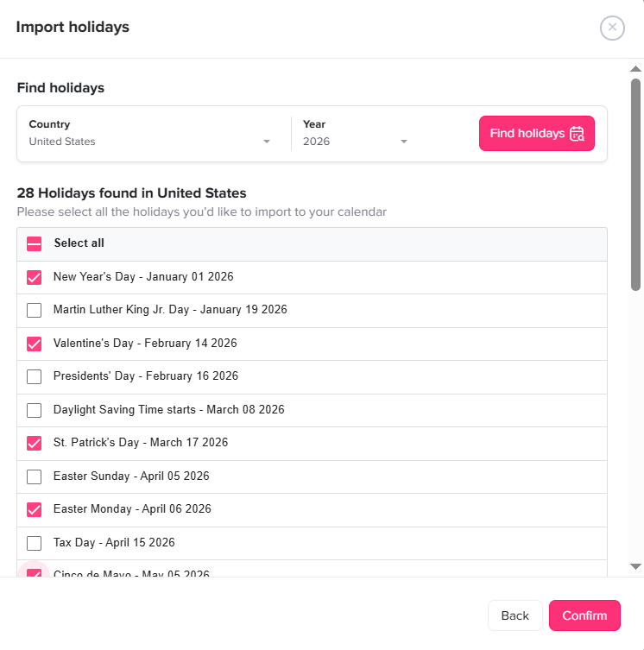Uncheck Cinco de Mayo holiday

click(x=35, y=572)
